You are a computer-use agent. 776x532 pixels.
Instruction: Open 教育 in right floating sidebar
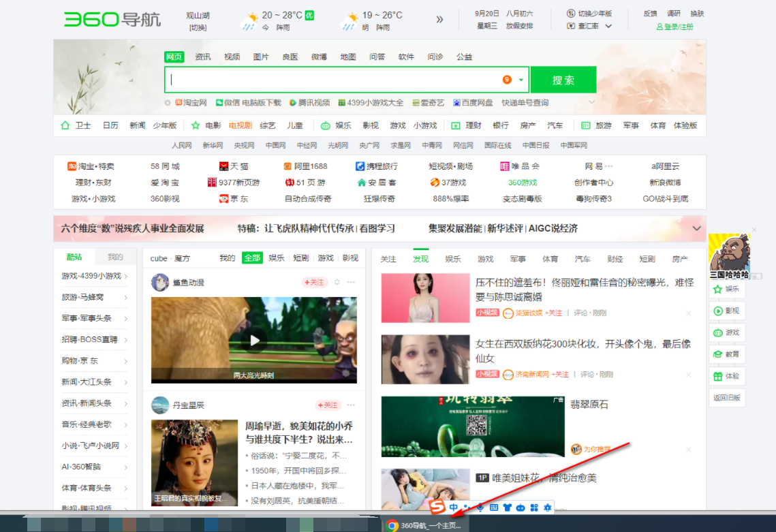[726, 354]
